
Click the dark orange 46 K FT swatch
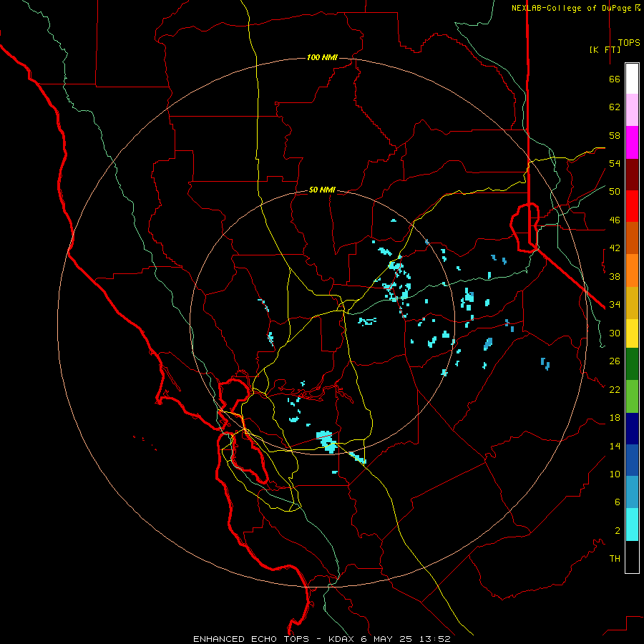[632, 238]
